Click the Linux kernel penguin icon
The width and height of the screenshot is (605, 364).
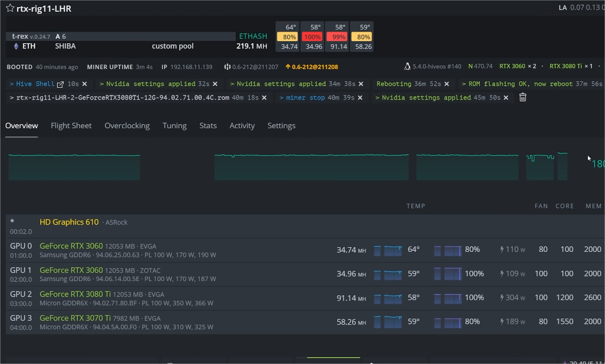407,66
